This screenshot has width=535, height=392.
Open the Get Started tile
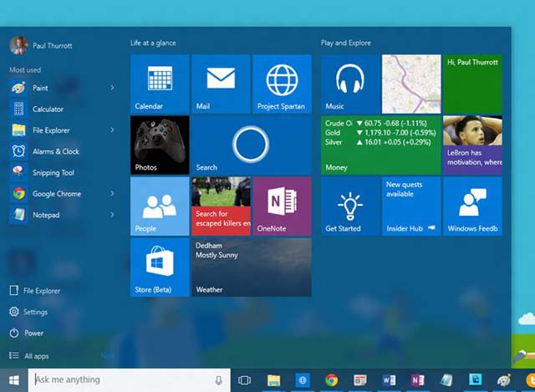(x=350, y=206)
